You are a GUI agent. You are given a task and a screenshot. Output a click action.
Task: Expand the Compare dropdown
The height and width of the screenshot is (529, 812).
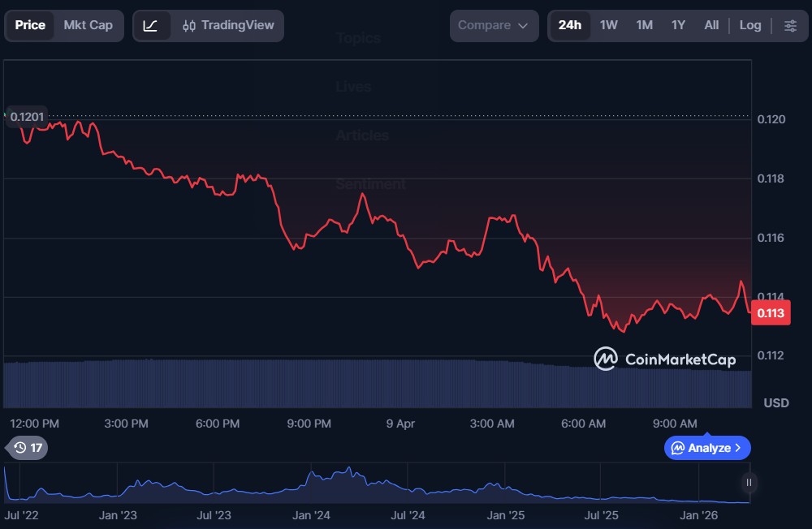coord(494,25)
